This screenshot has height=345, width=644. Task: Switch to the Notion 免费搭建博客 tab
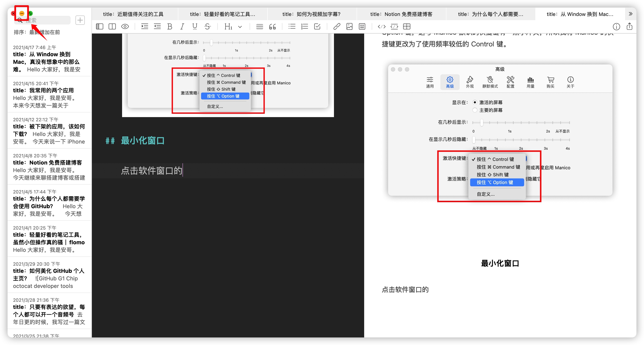401,14
